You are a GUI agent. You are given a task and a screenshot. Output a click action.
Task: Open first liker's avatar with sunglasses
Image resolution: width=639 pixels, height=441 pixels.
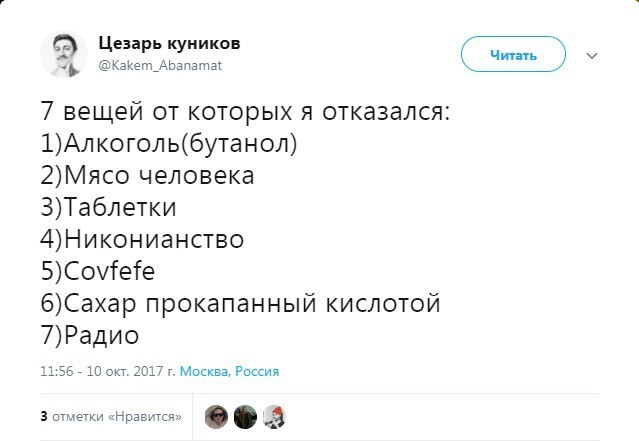(x=216, y=416)
